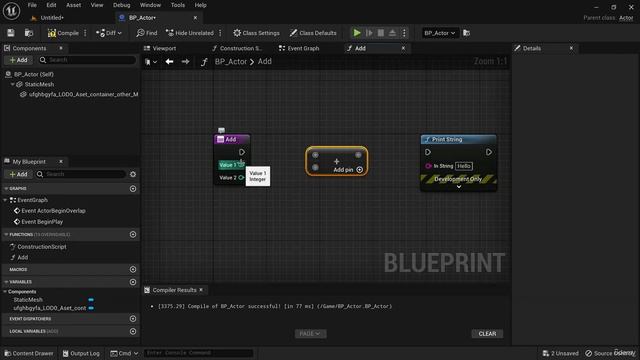This screenshot has height=360, width=640.
Task: Click the Stop playback button
Action: click(380, 33)
